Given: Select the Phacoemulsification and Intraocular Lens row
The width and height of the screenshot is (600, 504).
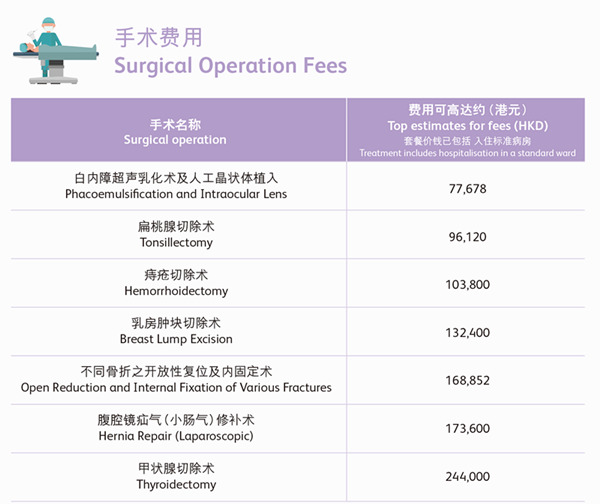Looking at the screenshot, I should pyautogui.click(x=175, y=186).
